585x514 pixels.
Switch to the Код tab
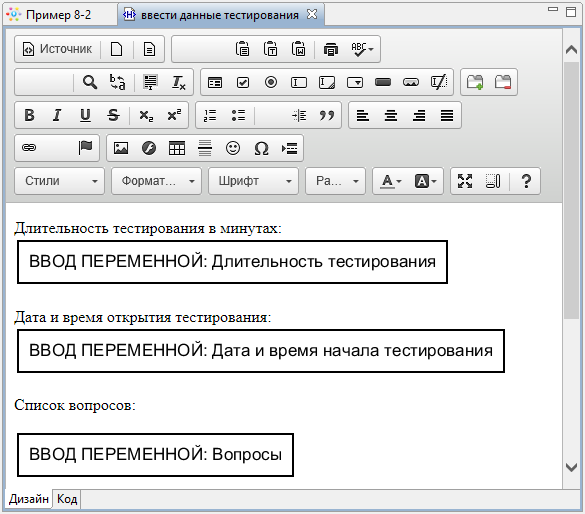coord(67,499)
